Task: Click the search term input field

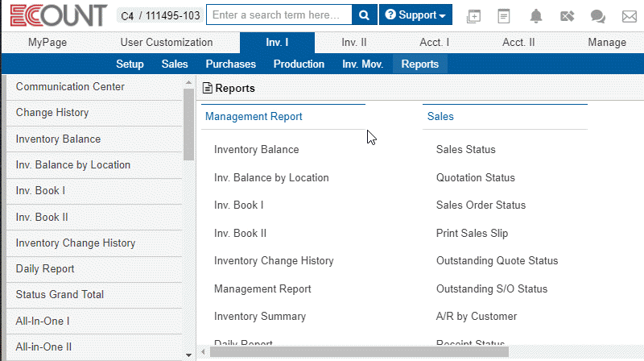Action: [x=279, y=15]
